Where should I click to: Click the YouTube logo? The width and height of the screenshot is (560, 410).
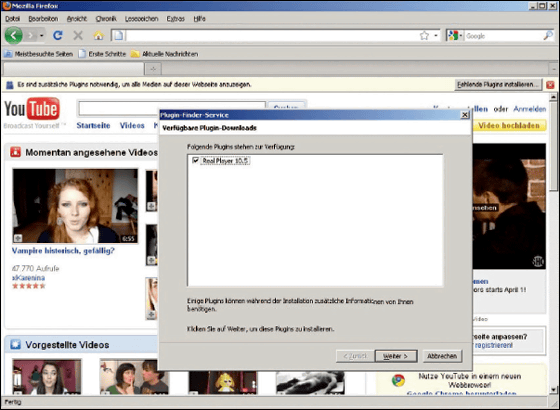coord(32,109)
